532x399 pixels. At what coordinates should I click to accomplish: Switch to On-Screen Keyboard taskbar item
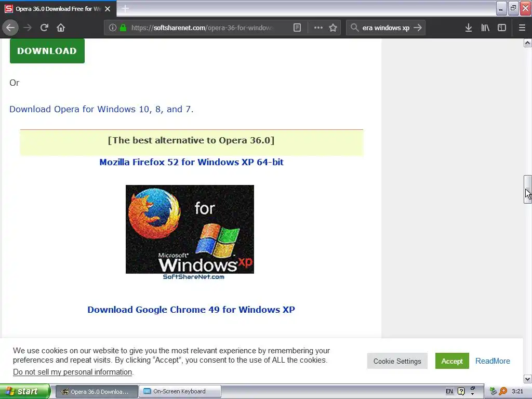tap(180, 392)
